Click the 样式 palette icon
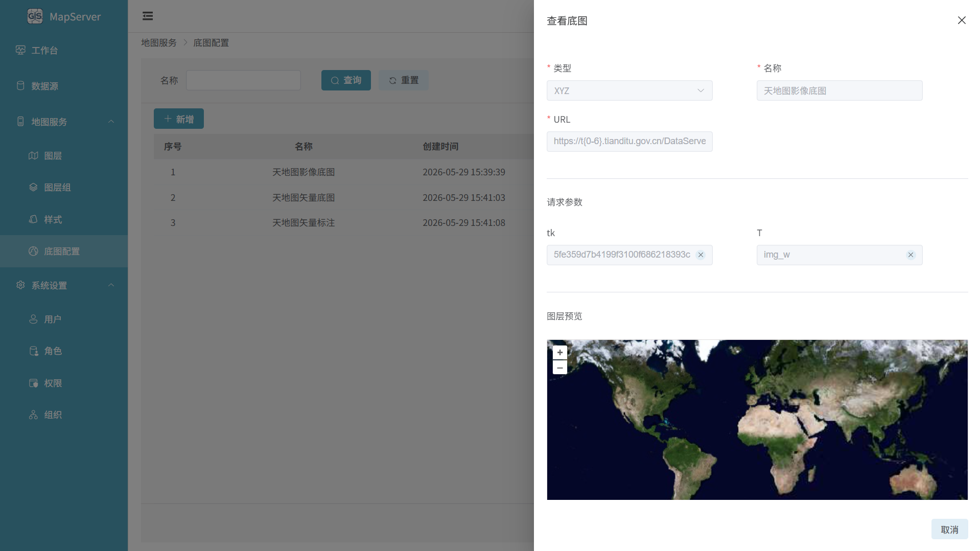The width and height of the screenshot is (980, 551). (x=33, y=219)
